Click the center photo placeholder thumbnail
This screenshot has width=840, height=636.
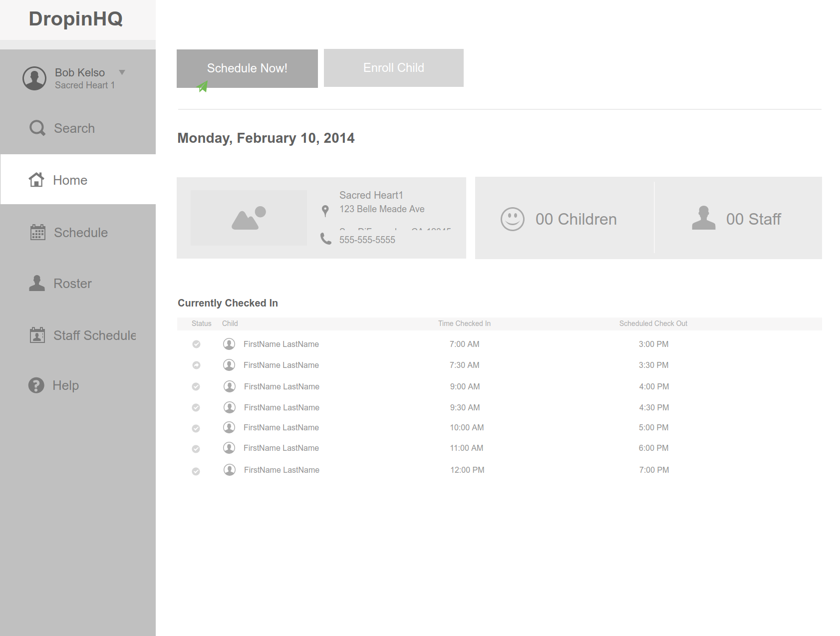point(249,218)
